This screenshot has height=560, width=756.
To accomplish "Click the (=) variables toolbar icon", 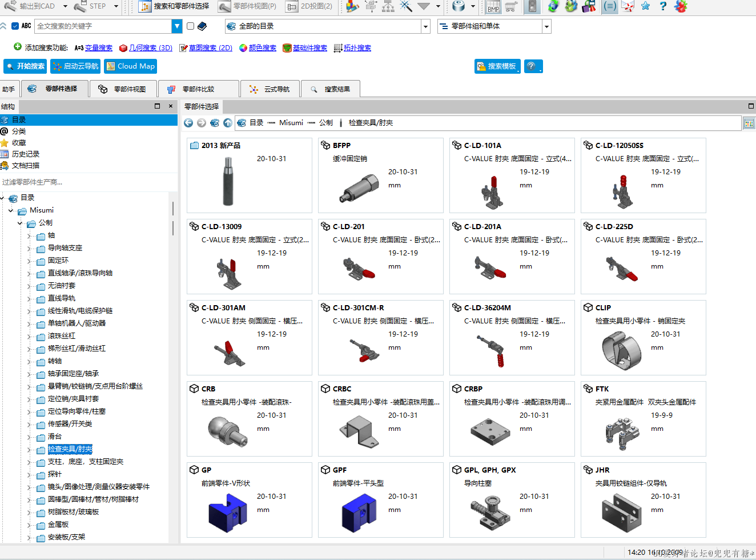I will (x=610, y=6).
